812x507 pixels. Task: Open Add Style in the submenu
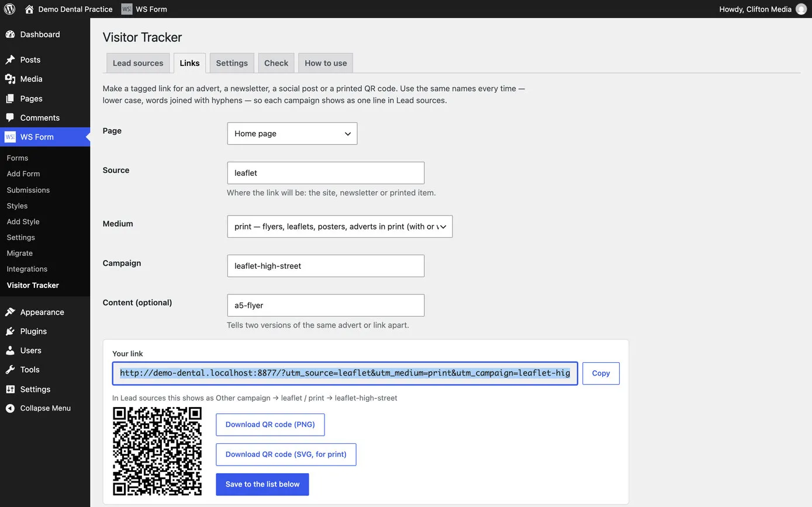(23, 221)
